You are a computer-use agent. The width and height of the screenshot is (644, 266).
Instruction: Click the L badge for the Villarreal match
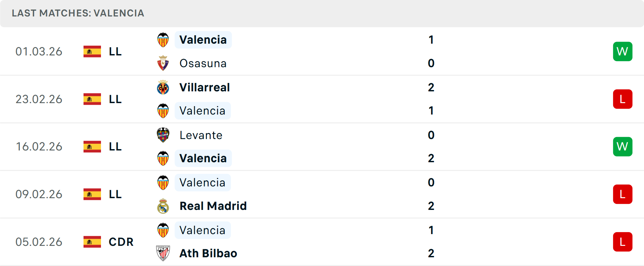(x=623, y=99)
